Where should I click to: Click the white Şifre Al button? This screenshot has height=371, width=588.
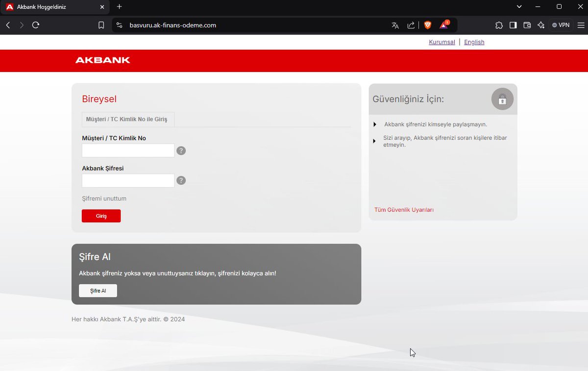point(98,291)
